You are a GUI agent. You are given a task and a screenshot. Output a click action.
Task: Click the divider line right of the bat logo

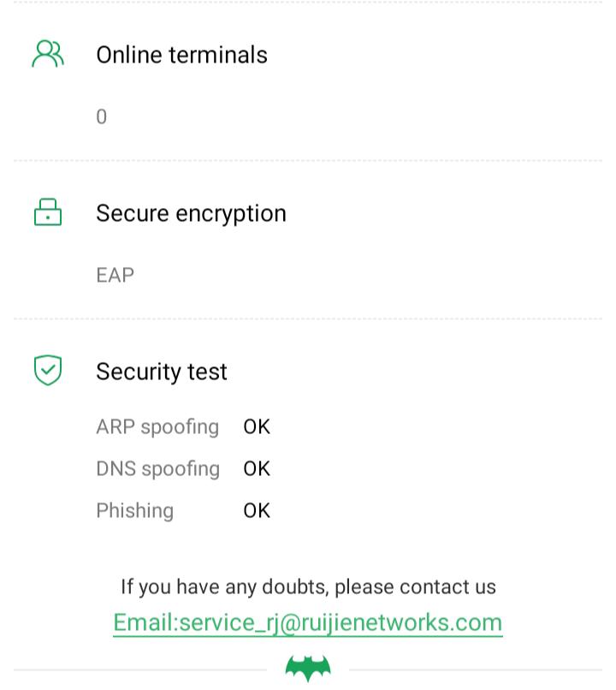[x=475, y=669]
